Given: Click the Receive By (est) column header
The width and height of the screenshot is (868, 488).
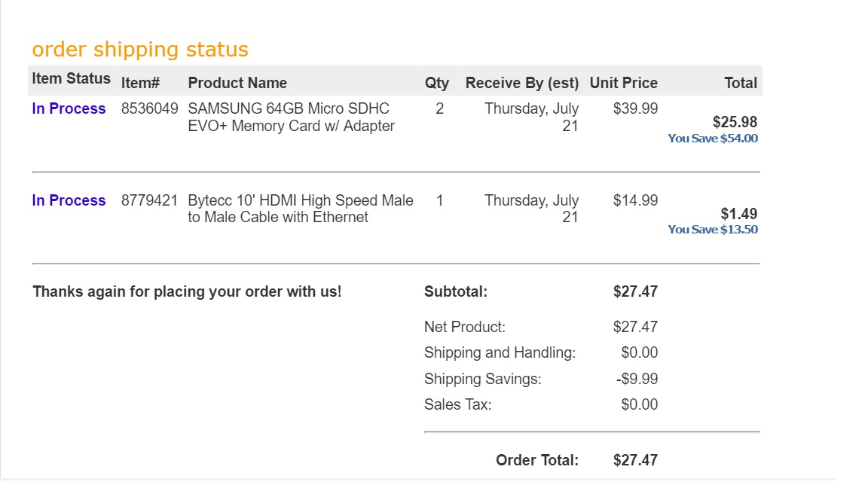Looking at the screenshot, I should [x=521, y=83].
